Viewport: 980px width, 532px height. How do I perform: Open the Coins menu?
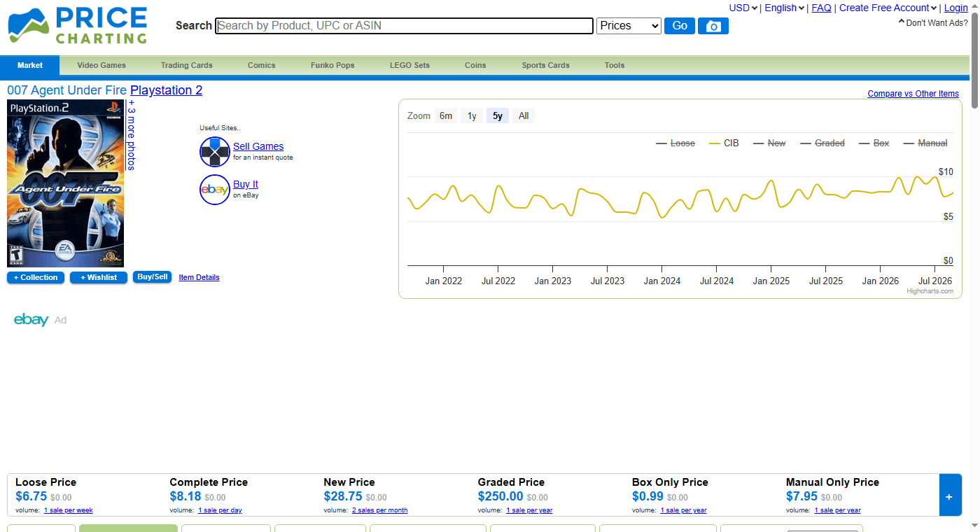pyautogui.click(x=475, y=65)
